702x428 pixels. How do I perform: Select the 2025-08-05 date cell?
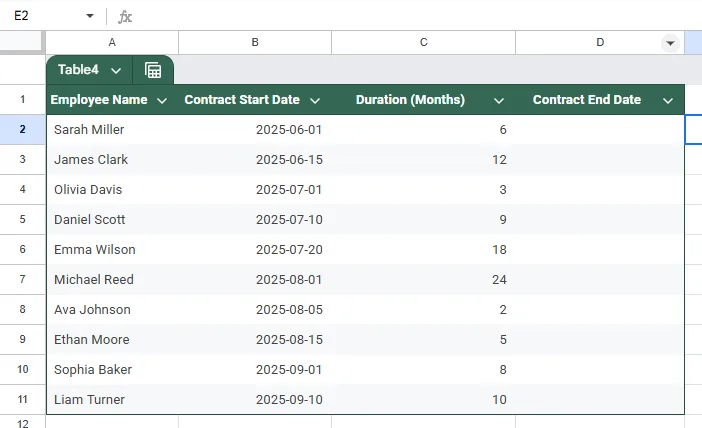[x=255, y=309]
